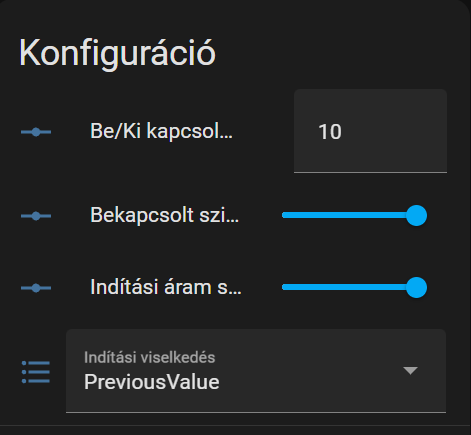Click the slider icon beside Be/Ki kapcsol...
471x435 pixels.
tap(36, 132)
